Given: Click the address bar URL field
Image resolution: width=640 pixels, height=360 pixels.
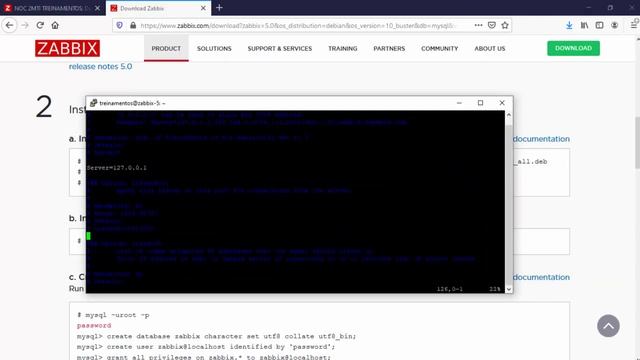Looking at the screenshot, I should point(298,25).
